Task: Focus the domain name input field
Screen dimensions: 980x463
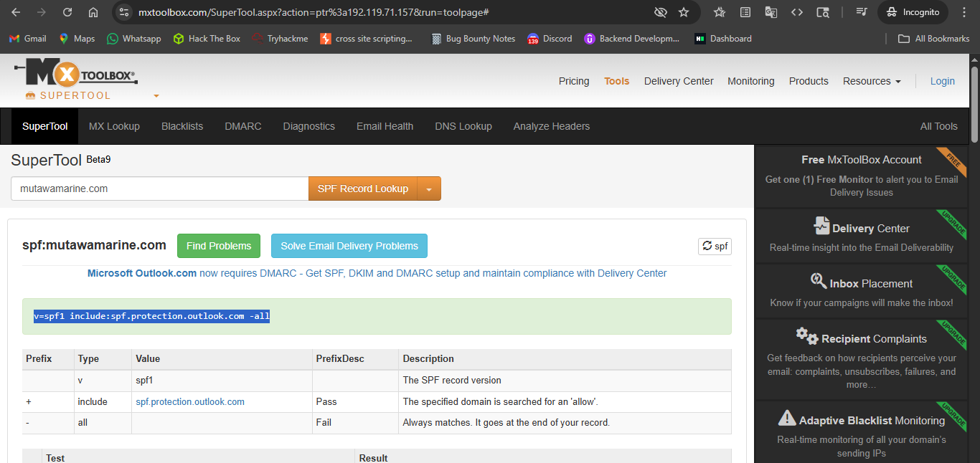Action: tap(159, 189)
